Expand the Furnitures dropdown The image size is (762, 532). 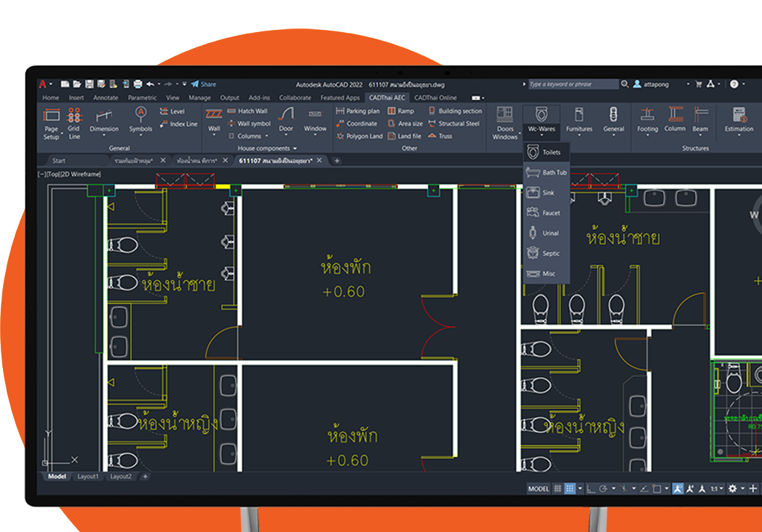pyautogui.click(x=579, y=135)
